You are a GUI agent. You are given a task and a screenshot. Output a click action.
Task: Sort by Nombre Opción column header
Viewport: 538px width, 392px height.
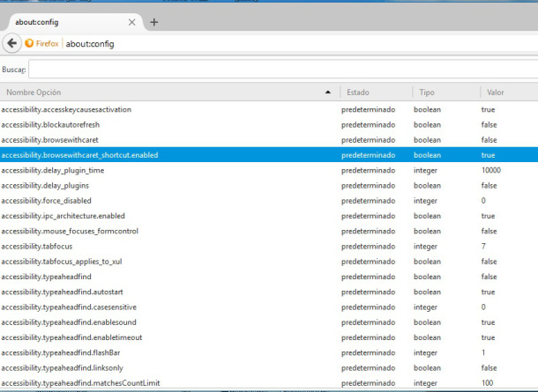tap(132, 92)
